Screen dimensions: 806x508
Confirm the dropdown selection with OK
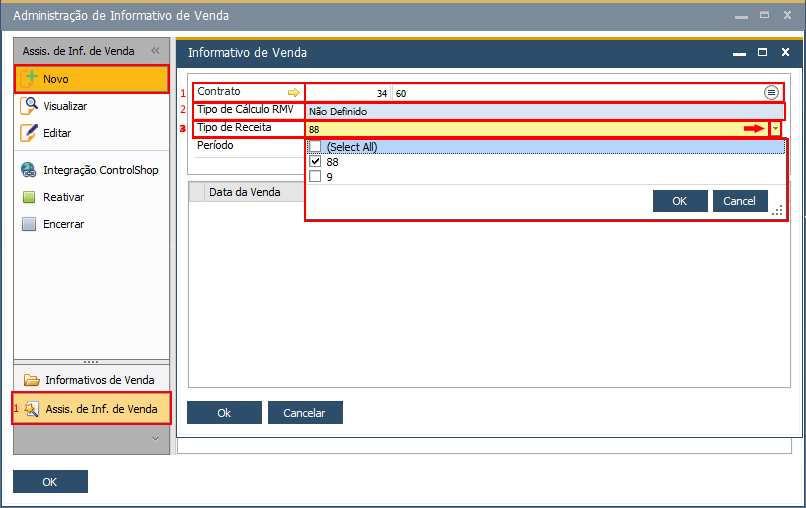point(680,201)
